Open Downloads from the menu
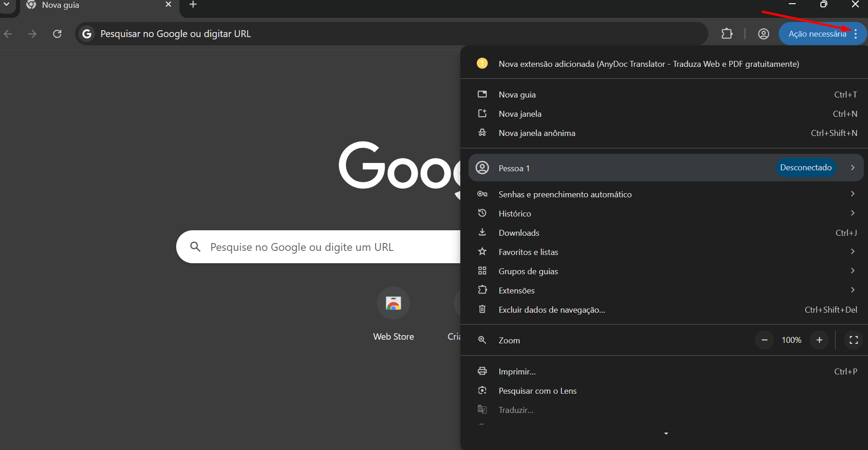This screenshot has height=450, width=868. (x=664, y=233)
